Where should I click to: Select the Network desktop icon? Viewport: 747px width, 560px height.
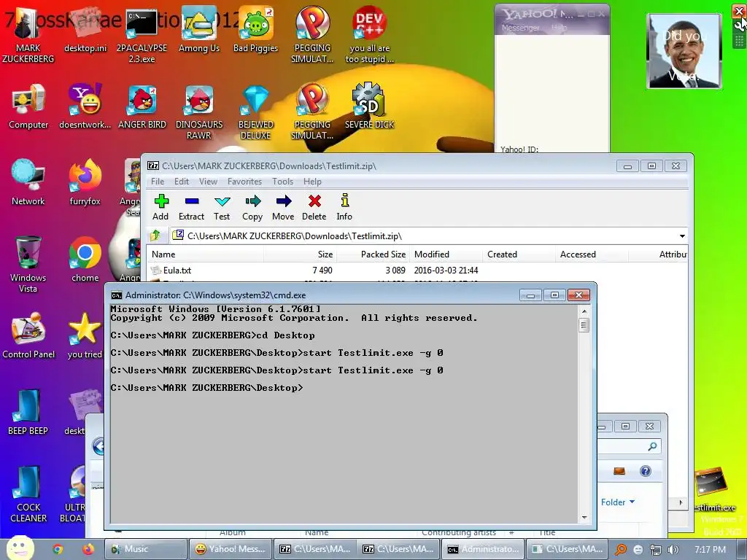click(x=28, y=182)
